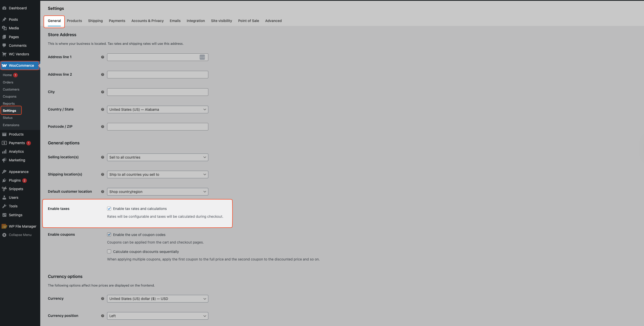Show help tooltip for Default customer location
Screen dimensions: 644x326
[103, 192]
